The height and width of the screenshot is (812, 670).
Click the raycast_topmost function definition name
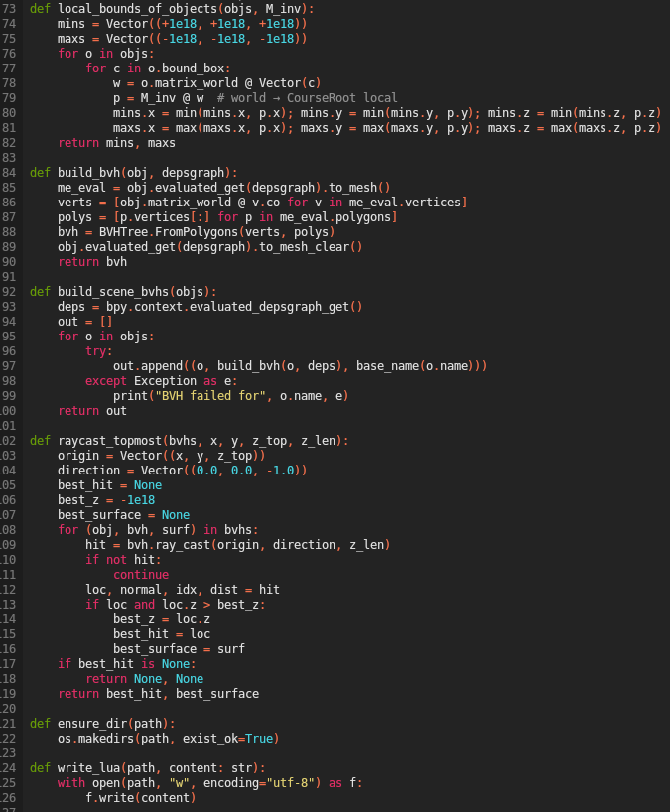click(109, 440)
